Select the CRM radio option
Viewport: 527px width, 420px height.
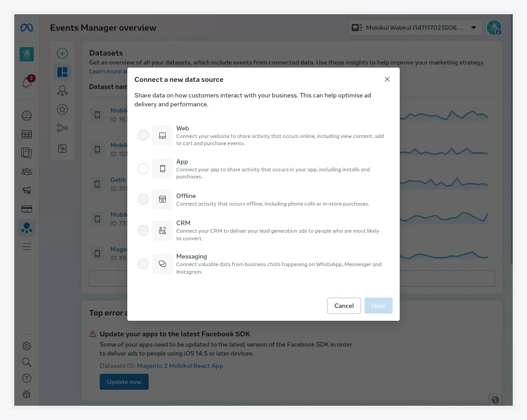143,230
